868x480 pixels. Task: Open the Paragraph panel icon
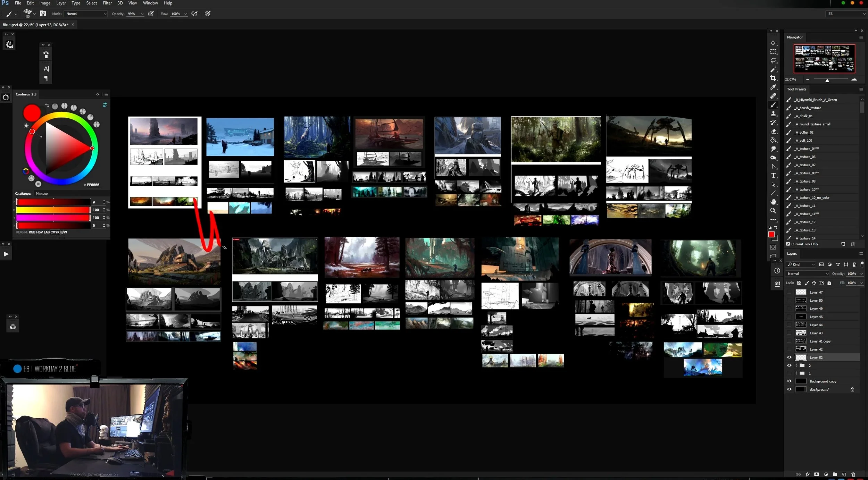[x=46, y=78]
